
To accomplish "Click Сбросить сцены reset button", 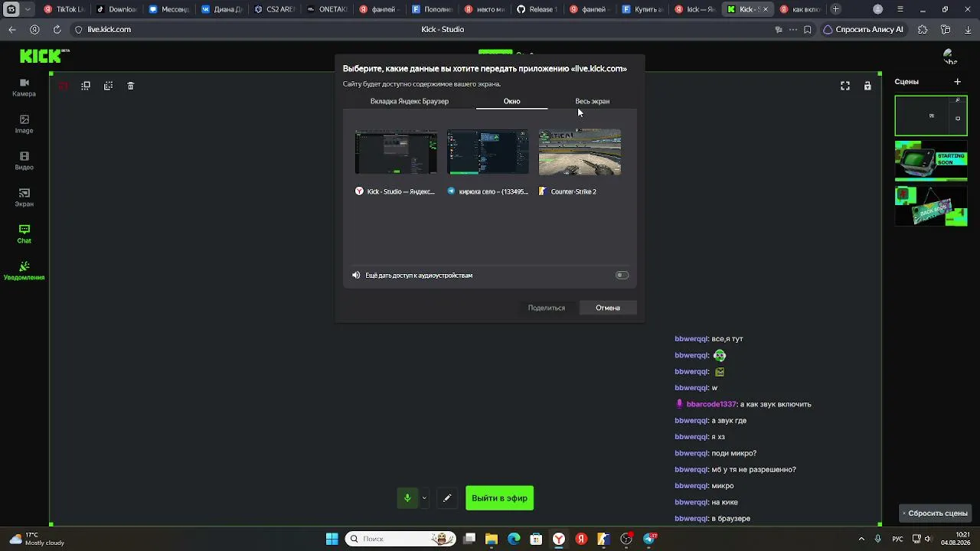I will click(x=934, y=514).
